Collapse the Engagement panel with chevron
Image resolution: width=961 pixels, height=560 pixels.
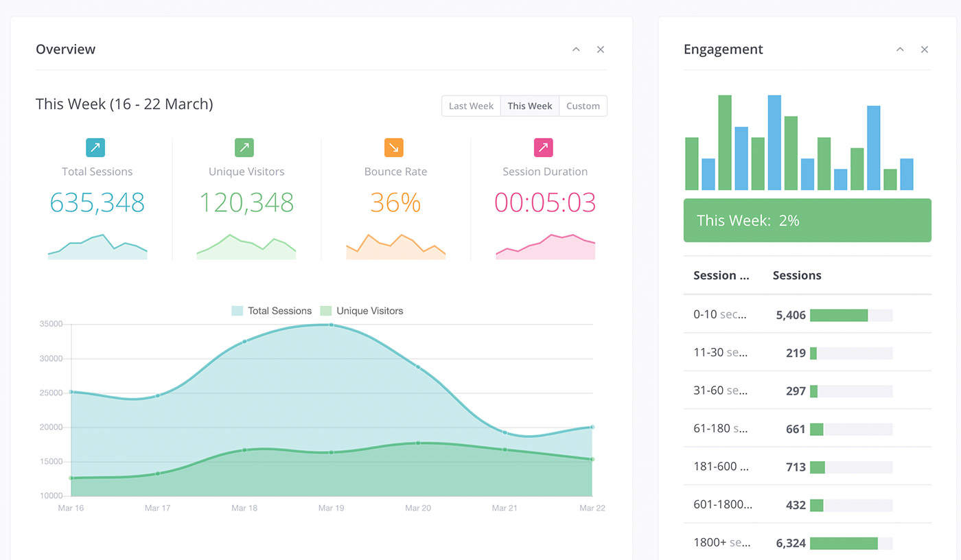tap(900, 49)
